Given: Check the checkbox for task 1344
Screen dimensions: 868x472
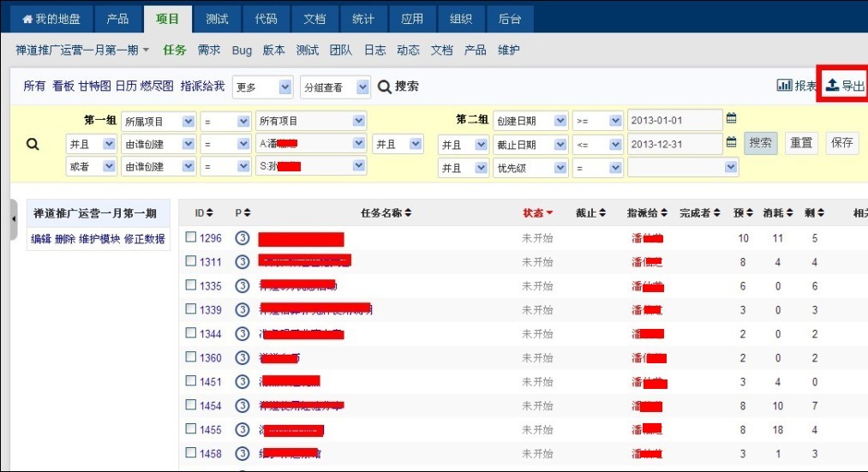Looking at the screenshot, I should tap(191, 332).
